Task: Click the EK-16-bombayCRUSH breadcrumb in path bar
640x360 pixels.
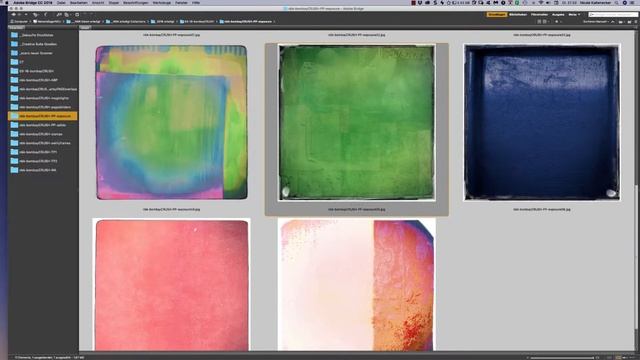Action: click(x=197, y=22)
